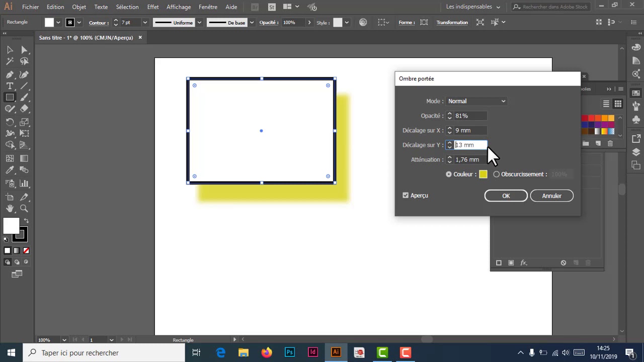Click the Recolor Artwork wheel icon
The image size is (644, 362).
pos(363,22)
